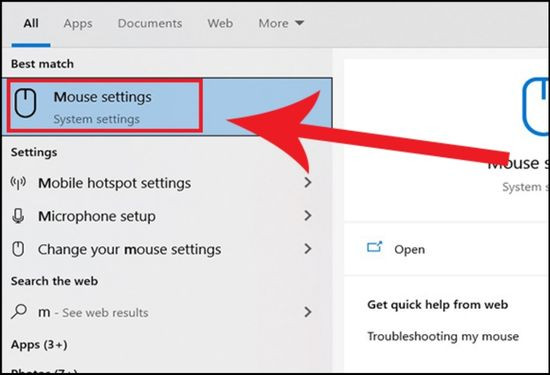This screenshot has height=375, width=550.
Task: Click the Mobile hotspot antenna icon
Action: (x=18, y=183)
